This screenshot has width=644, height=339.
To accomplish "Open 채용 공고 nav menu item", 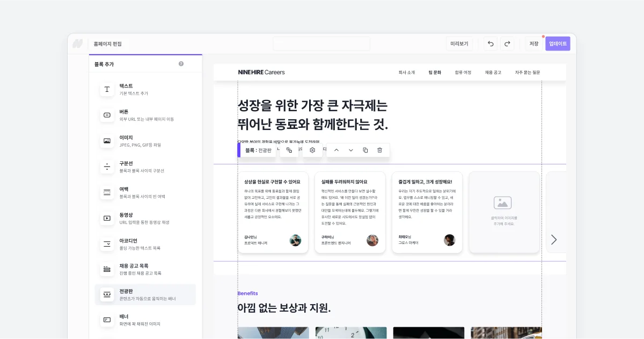I will point(493,73).
